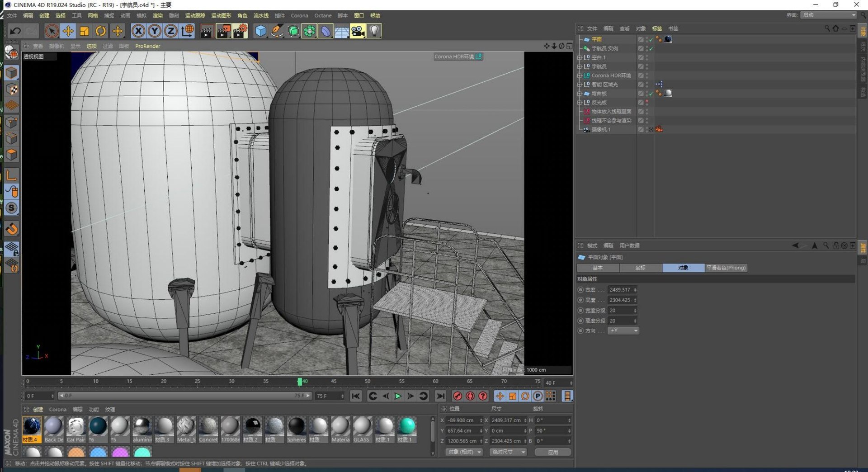The image size is (868, 472).
Task: Add a Camera object from toolbar
Action: [358, 31]
